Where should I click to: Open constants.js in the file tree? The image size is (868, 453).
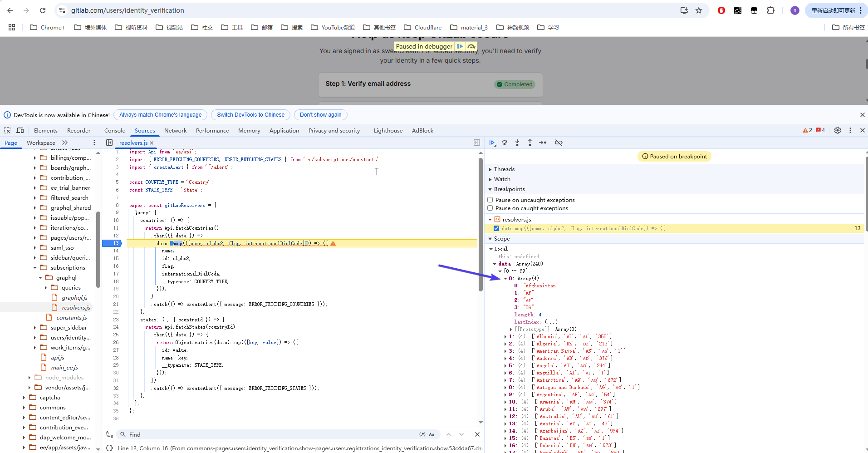point(72,318)
